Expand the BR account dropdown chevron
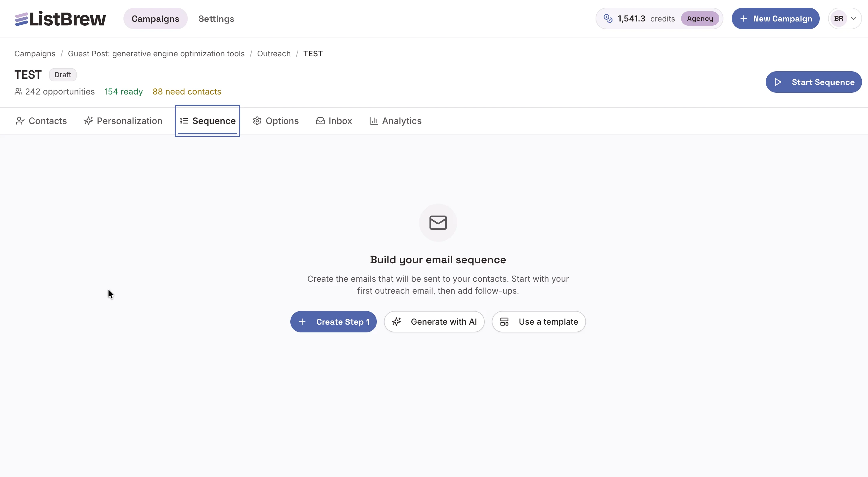The image size is (868, 477). pos(853,18)
